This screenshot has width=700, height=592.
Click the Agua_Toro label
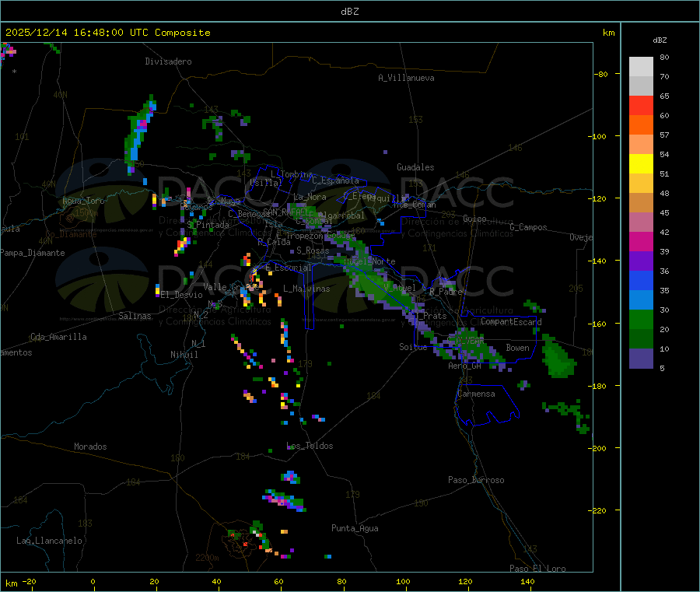pyautogui.click(x=83, y=201)
